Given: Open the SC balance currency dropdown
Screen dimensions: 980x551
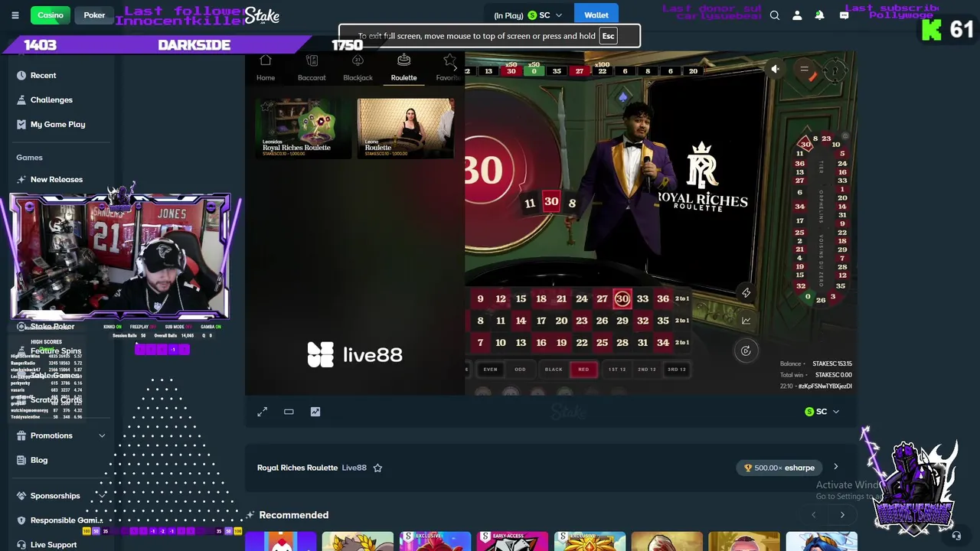Looking at the screenshot, I should pyautogui.click(x=528, y=15).
